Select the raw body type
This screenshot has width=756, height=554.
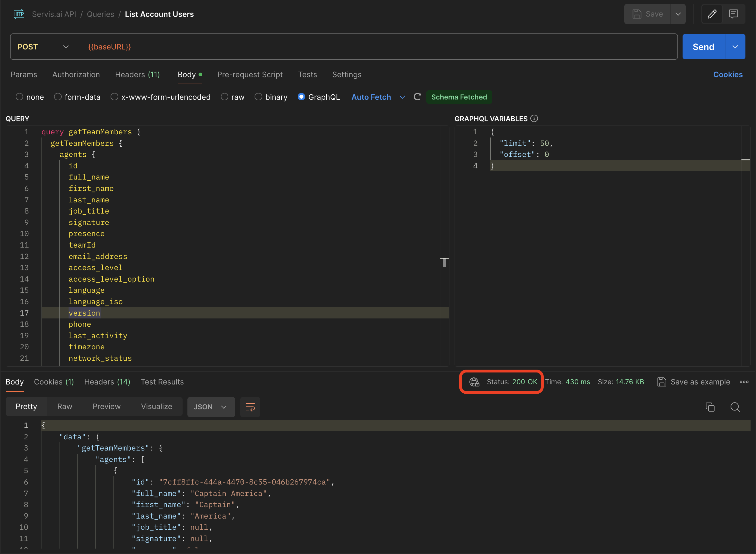click(x=225, y=97)
